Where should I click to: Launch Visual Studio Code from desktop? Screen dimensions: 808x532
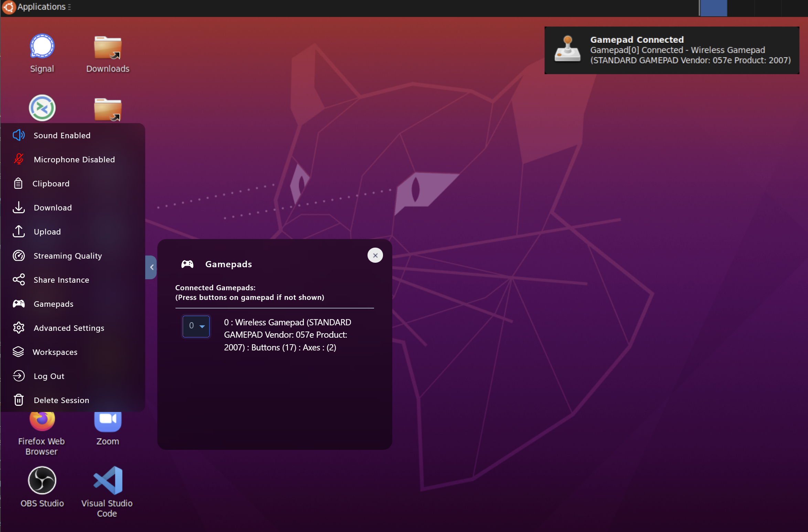(108, 481)
